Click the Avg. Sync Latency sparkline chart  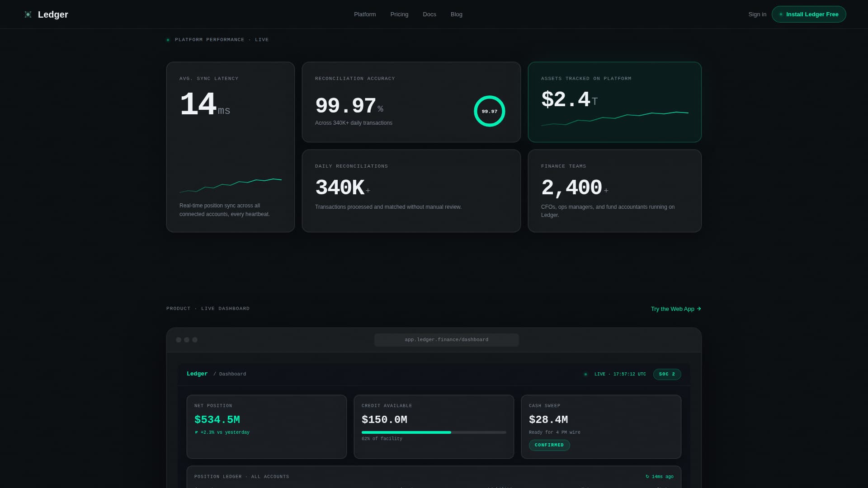coord(231,186)
